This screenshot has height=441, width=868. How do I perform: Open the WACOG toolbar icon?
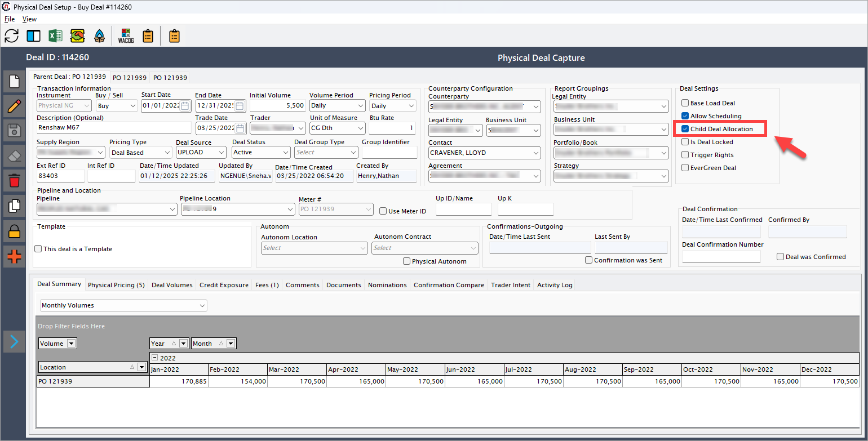[x=126, y=36]
